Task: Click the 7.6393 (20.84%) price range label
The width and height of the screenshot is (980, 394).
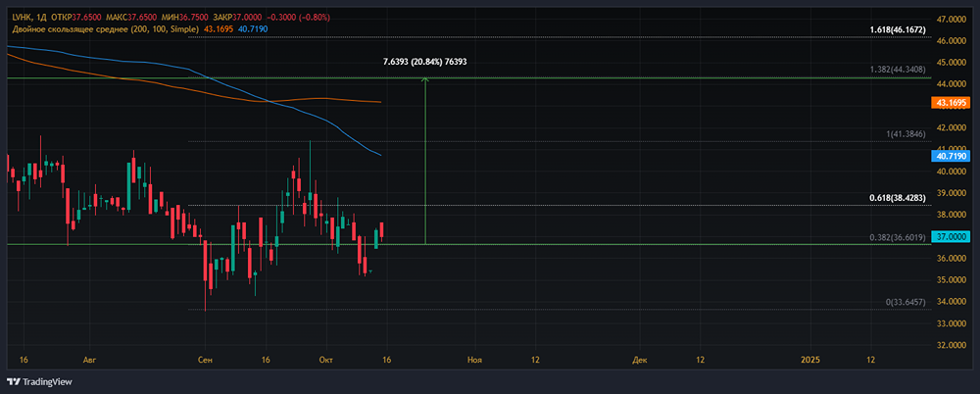Action: click(425, 62)
